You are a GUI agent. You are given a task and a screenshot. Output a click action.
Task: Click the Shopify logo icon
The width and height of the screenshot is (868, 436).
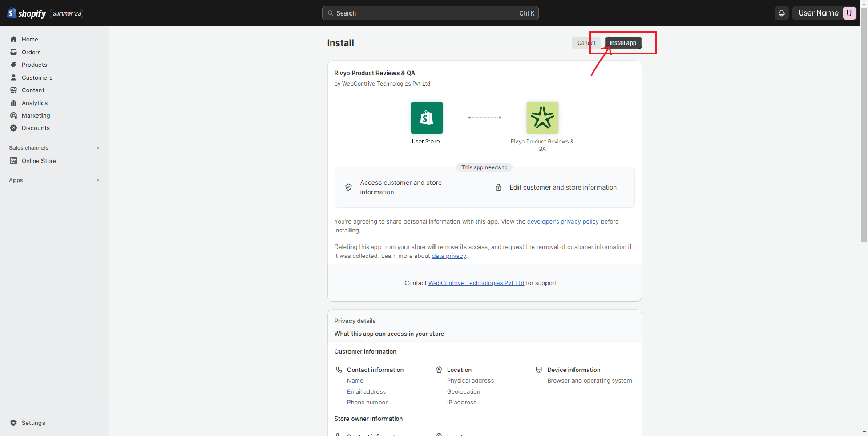pyautogui.click(x=12, y=13)
